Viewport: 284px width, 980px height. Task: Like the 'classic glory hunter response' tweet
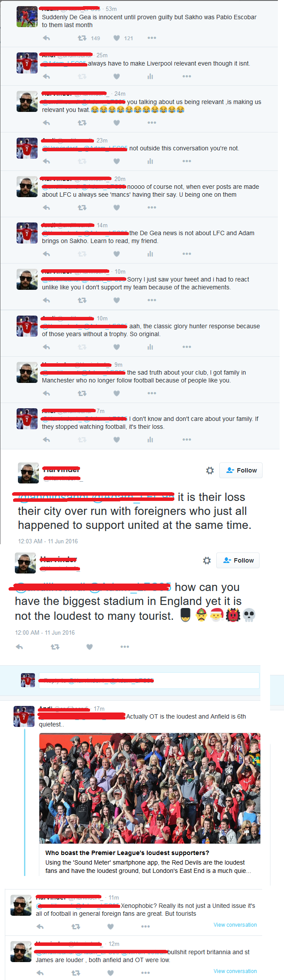coord(117,347)
